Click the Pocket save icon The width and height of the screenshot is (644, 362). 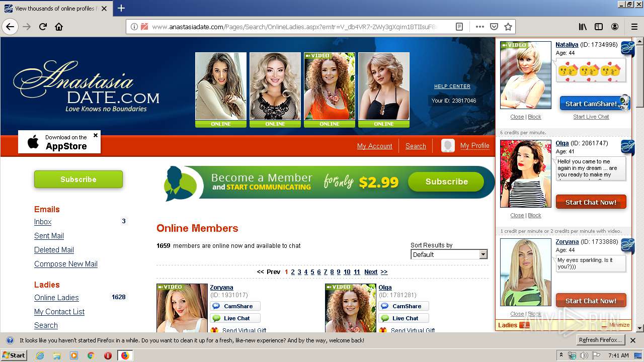coord(494,27)
